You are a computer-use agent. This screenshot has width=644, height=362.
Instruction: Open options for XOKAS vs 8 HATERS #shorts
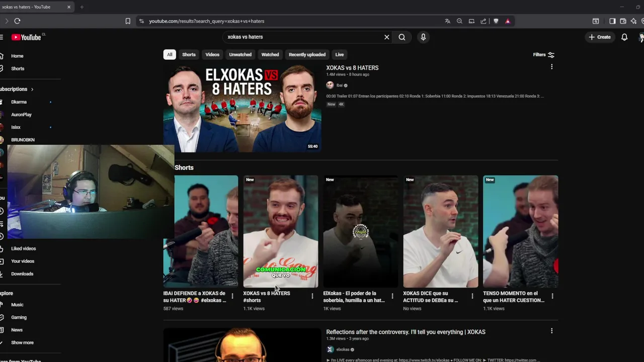[312, 296]
